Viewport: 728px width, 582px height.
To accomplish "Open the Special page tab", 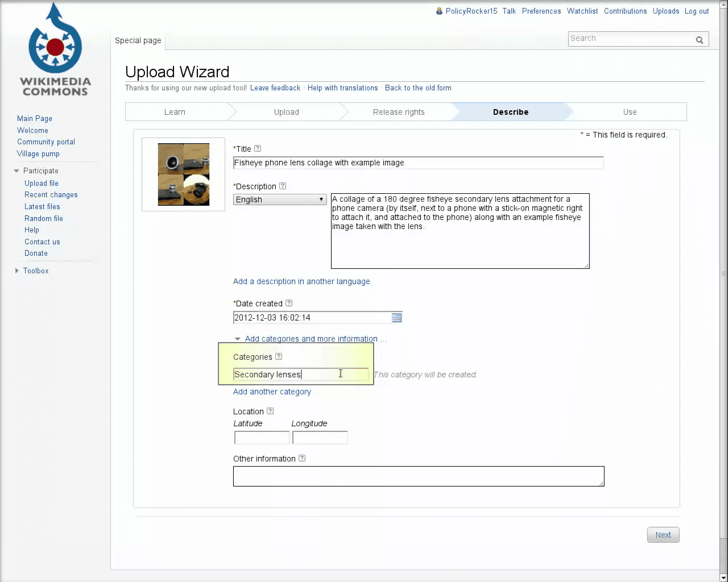I will coord(138,40).
